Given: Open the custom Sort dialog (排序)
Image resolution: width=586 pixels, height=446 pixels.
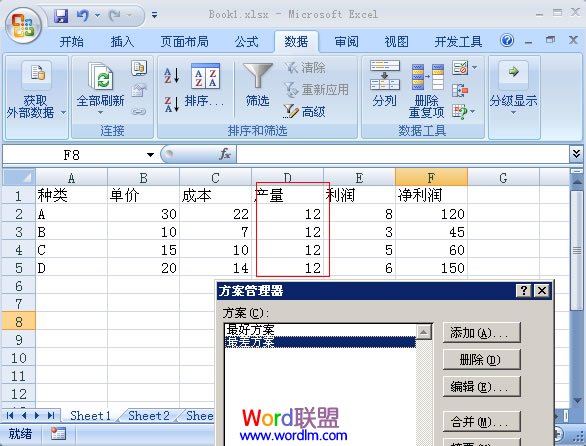Looking at the screenshot, I should point(205,86).
